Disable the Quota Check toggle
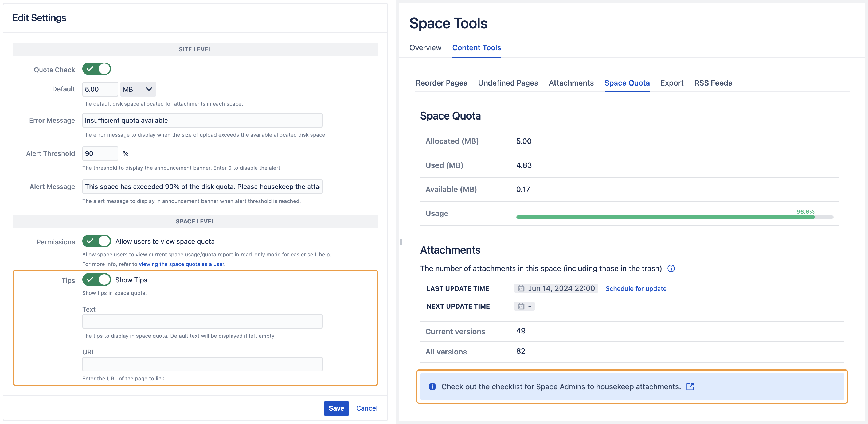This screenshot has height=424, width=868. [96, 69]
